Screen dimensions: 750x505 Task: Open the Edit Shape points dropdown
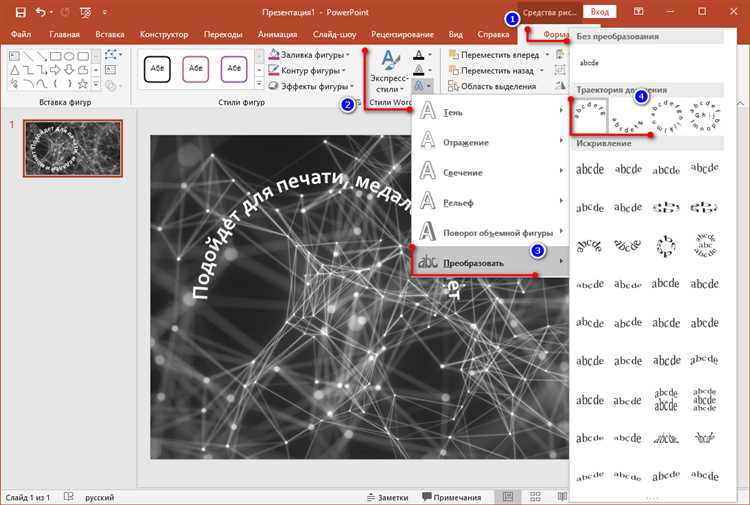113,55
